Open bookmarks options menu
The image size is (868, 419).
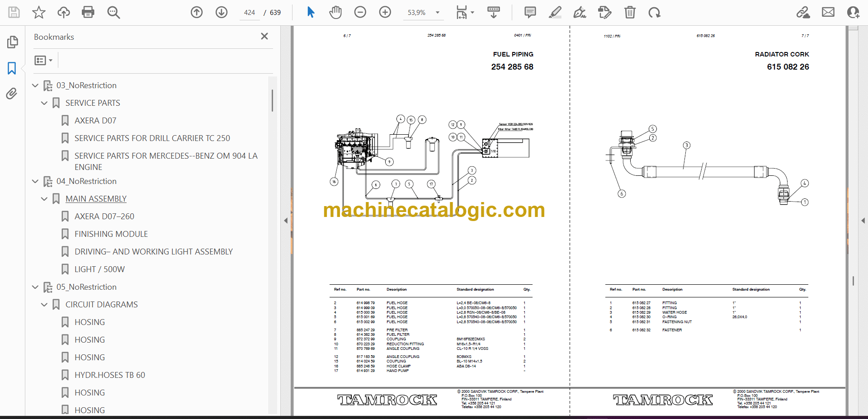[x=43, y=60]
